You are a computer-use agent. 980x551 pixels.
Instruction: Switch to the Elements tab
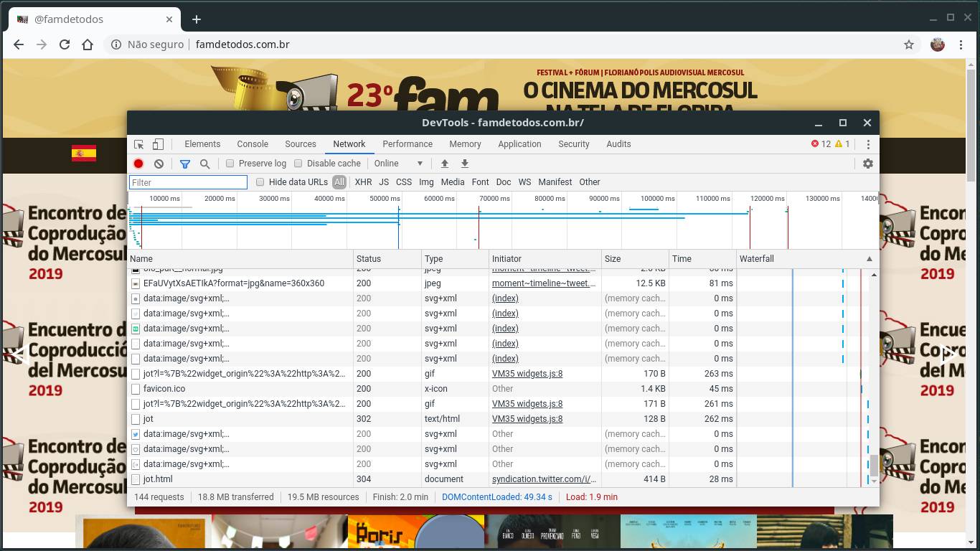(202, 144)
